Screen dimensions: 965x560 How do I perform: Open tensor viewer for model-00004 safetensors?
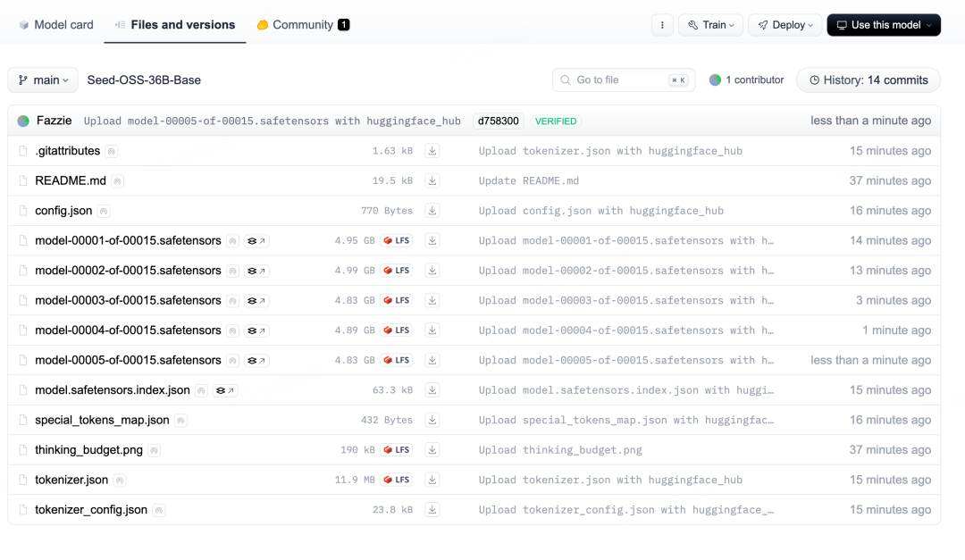tap(256, 331)
